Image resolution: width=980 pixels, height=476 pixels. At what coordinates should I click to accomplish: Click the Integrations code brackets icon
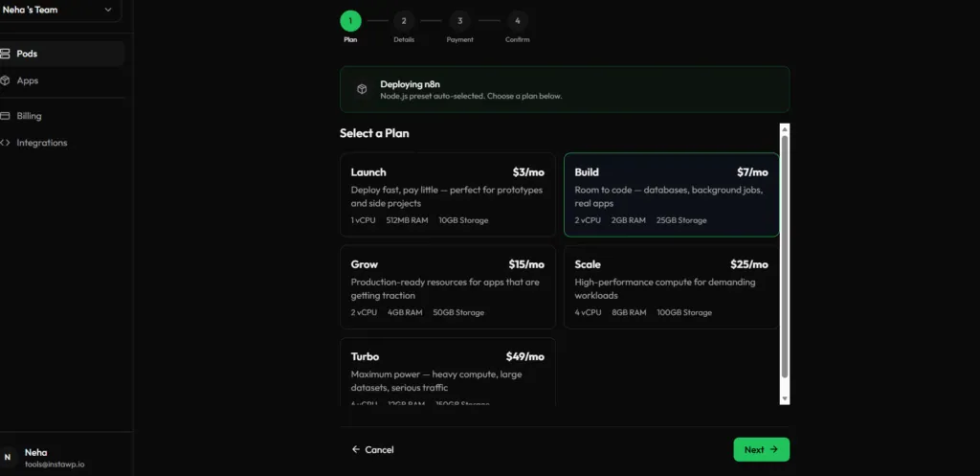pyautogui.click(x=5, y=143)
